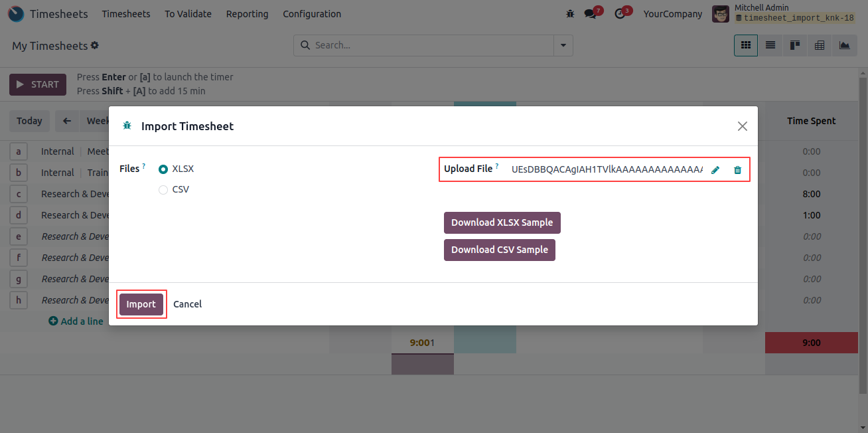
Task: Switch to grid view
Action: coord(746,45)
